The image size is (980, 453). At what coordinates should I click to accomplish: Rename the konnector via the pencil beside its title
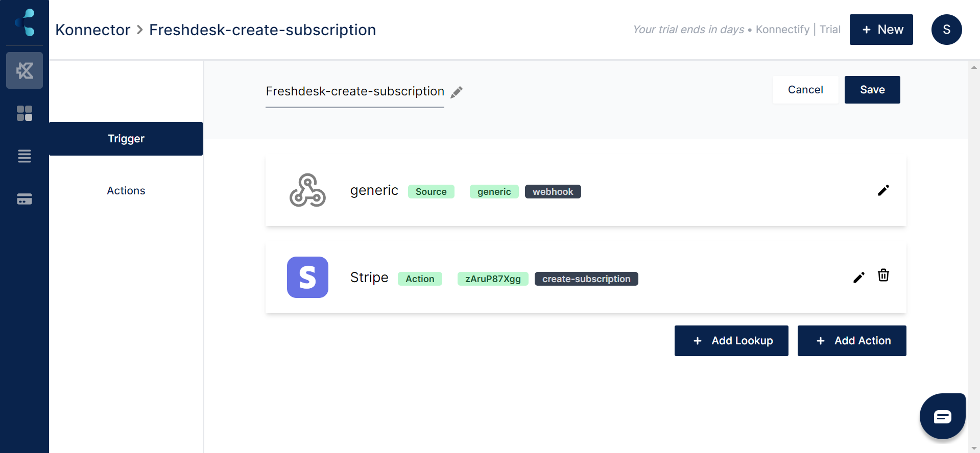pyautogui.click(x=456, y=92)
